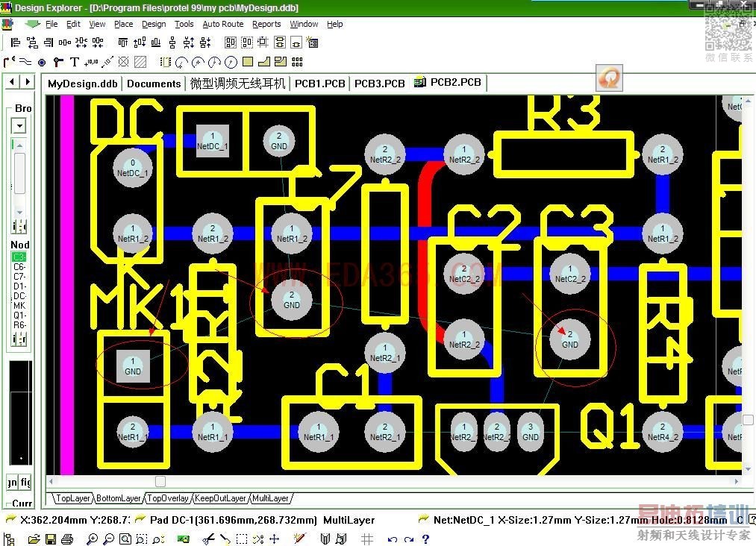Select node D1 in the Nodes list

coord(19,286)
